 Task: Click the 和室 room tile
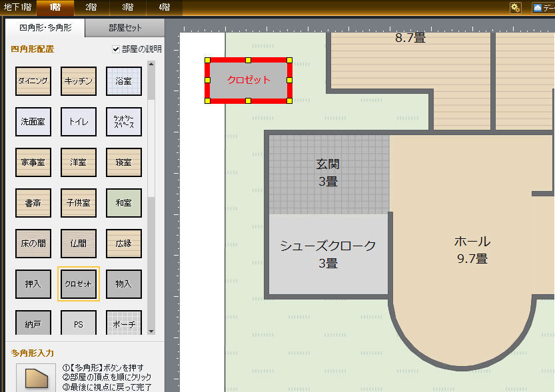point(123,203)
